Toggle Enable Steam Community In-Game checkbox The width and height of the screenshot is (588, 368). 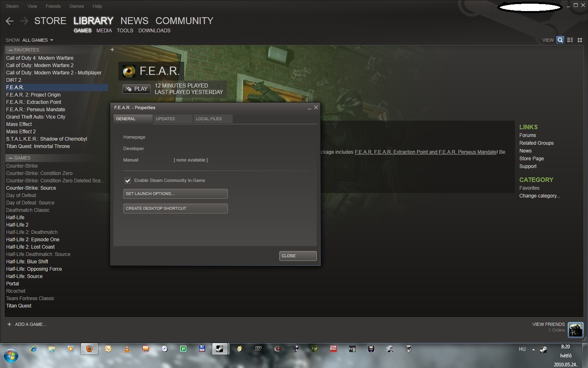[127, 180]
